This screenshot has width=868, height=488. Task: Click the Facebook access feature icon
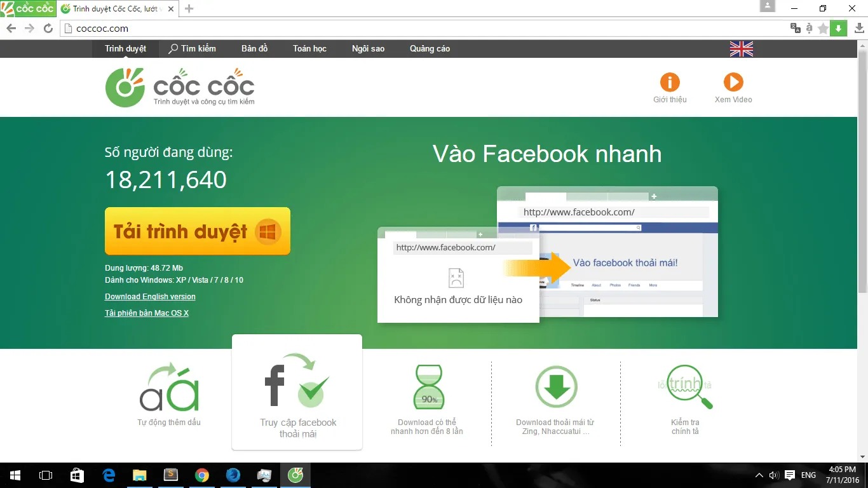297,384
